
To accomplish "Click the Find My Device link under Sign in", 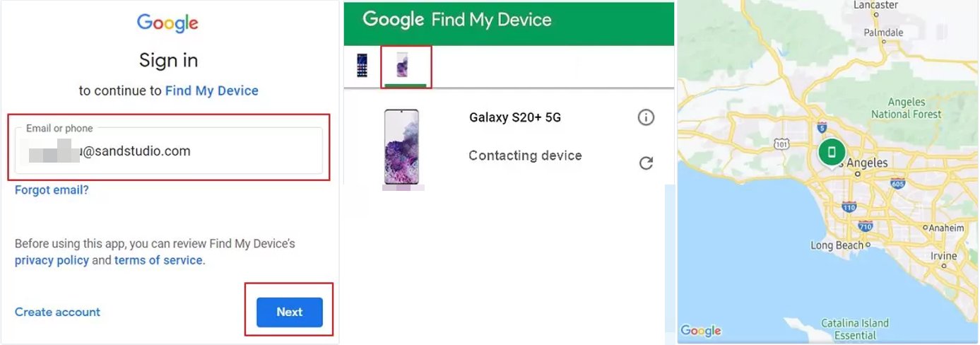I will [x=211, y=90].
